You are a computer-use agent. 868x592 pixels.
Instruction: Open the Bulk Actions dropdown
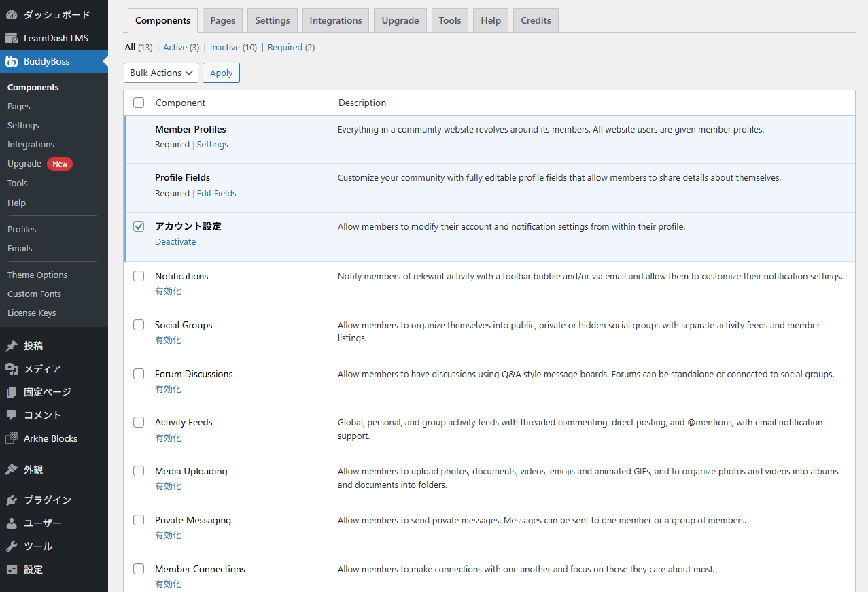[161, 73]
